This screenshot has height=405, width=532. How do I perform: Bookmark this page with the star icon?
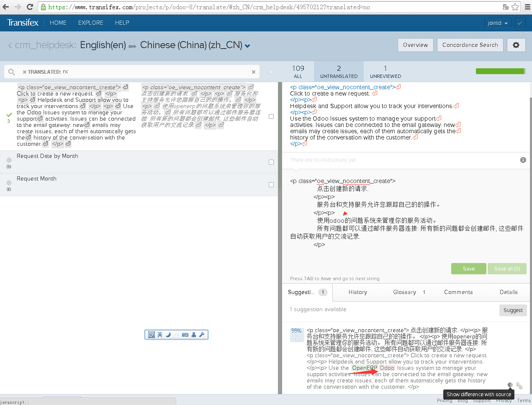pyautogui.click(x=515, y=7)
